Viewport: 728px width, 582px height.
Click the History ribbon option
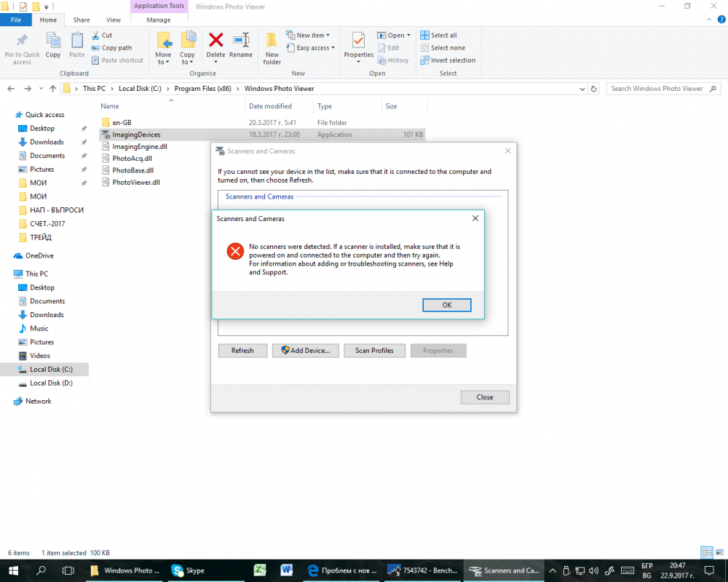coord(393,60)
